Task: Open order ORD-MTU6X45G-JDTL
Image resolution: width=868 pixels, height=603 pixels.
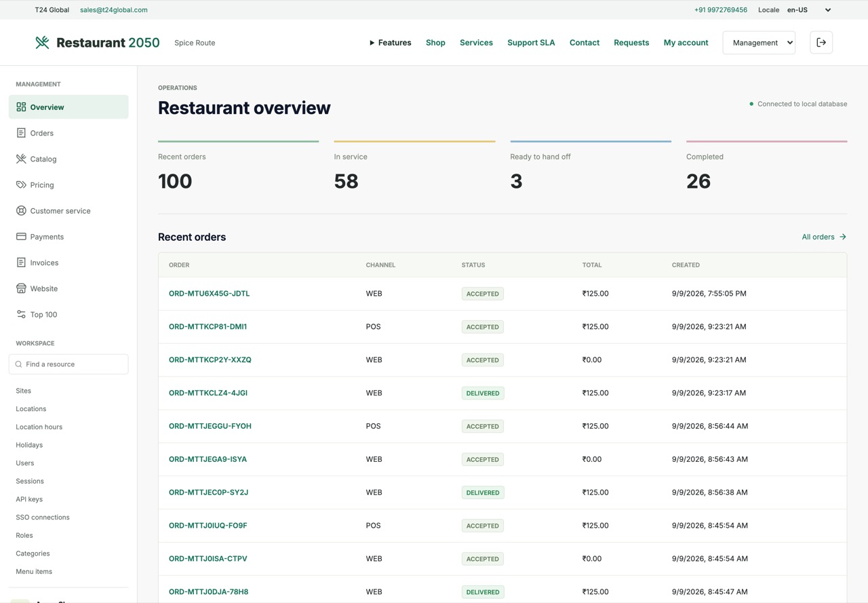Action: click(x=209, y=294)
